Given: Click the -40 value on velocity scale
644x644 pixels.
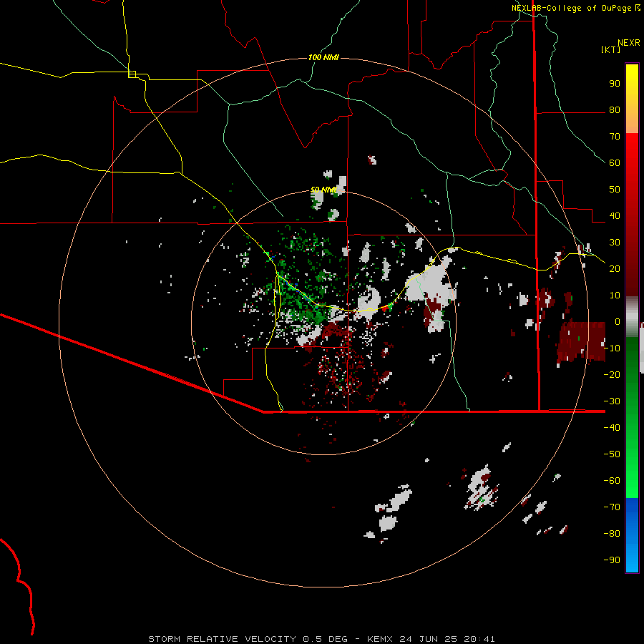Looking at the screenshot, I should pos(612,428).
